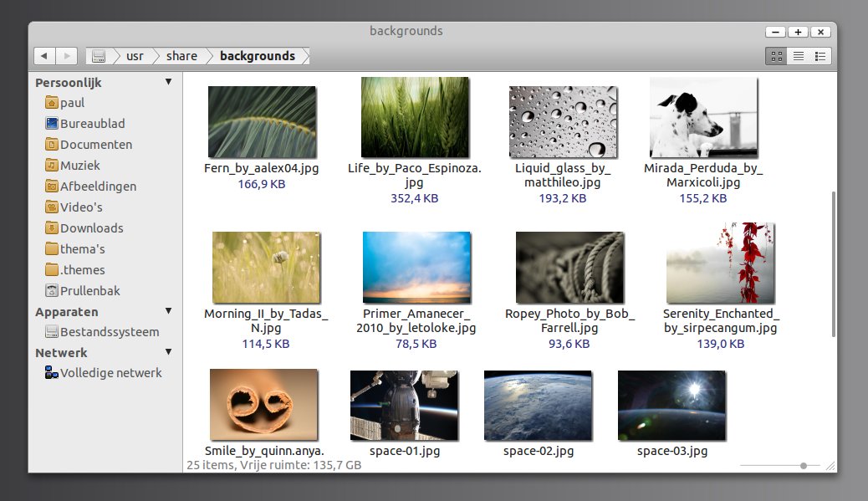The height and width of the screenshot is (501, 868).
Task: Open Bureaublad desktop icon in sidebar
Action: [x=52, y=124]
